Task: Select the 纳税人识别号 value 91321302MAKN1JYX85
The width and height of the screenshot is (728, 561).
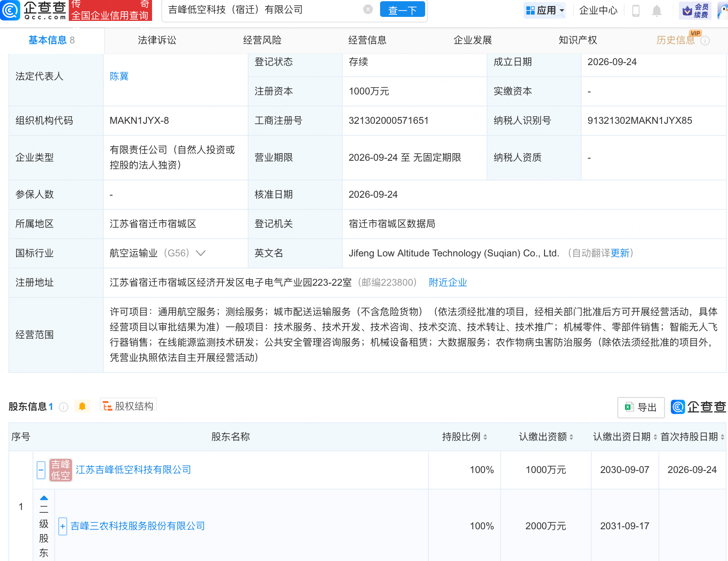Action: pyautogui.click(x=640, y=121)
